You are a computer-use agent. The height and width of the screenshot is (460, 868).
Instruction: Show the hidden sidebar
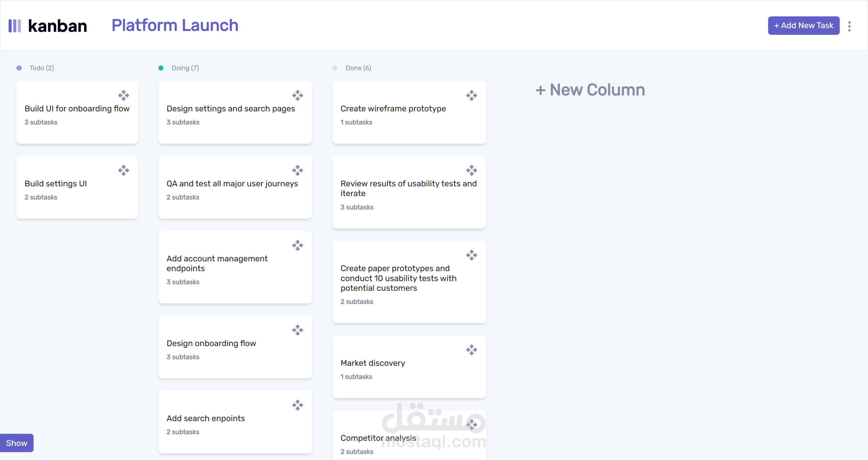click(x=17, y=443)
